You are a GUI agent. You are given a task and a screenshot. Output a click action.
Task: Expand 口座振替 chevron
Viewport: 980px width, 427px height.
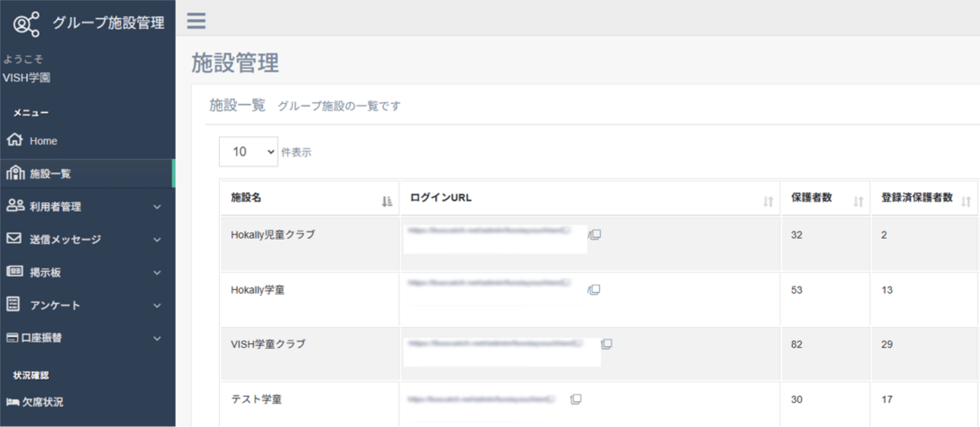[x=157, y=338]
